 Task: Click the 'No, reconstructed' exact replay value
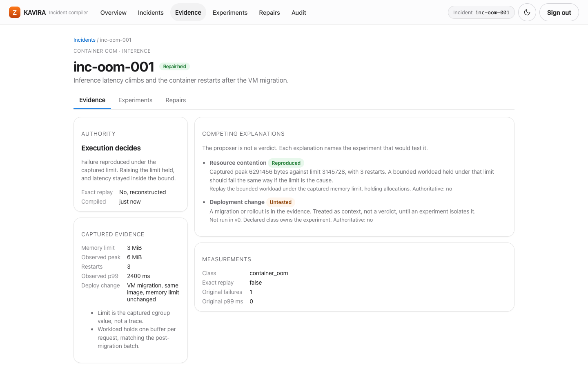pyautogui.click(x=143, y=192)
